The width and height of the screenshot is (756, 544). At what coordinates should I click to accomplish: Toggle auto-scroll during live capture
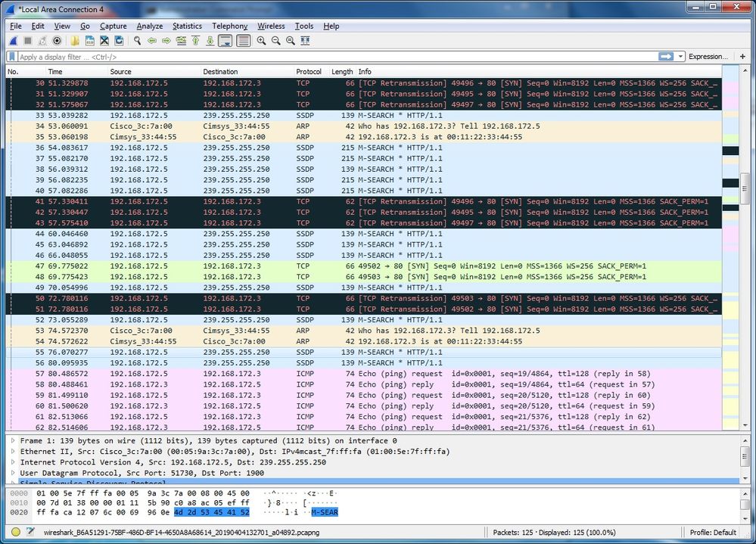(x=226, y=41)
